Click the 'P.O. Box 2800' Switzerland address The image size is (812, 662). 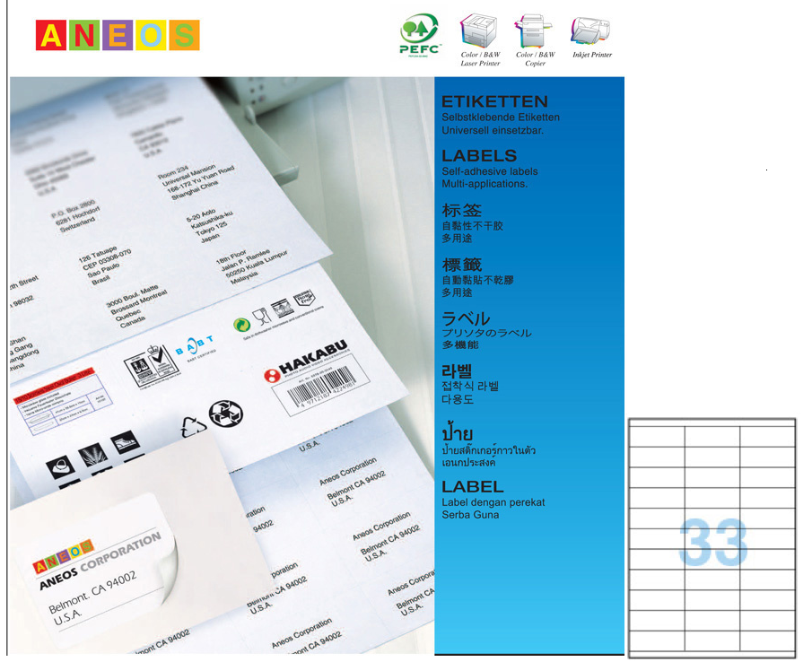(x=75, y=216)
